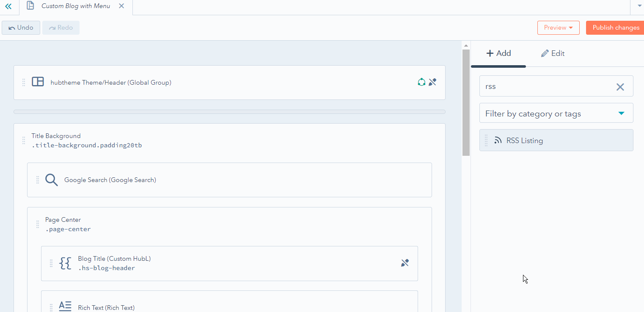This screenshot has width=644, height=312.
Task: Click Publish changes button
Action: pos(615,28)
